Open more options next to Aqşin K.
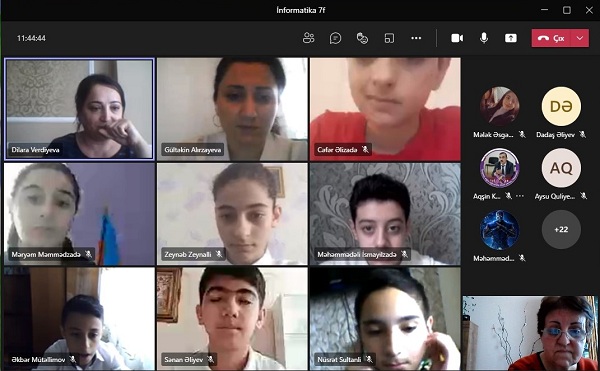Image resolution: width=600 pixels, height=371 pixels. [520, 196]
